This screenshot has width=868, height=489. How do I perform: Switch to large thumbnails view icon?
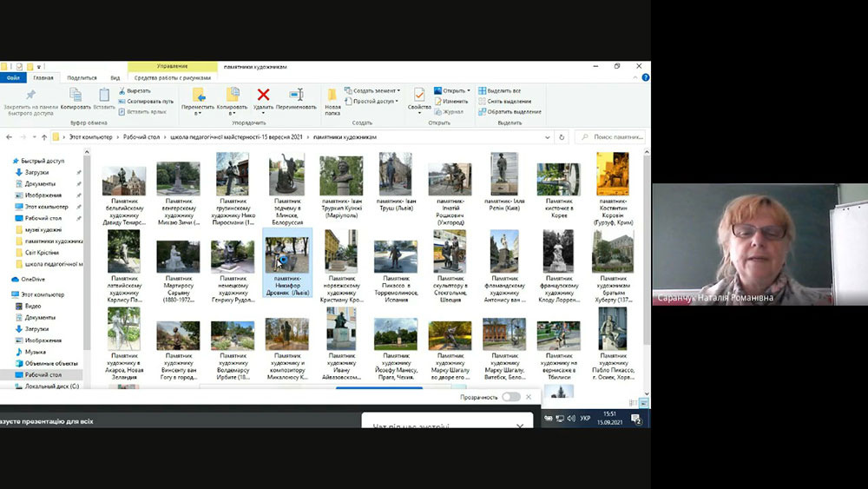pyautogui.click(x=644, y=403)
